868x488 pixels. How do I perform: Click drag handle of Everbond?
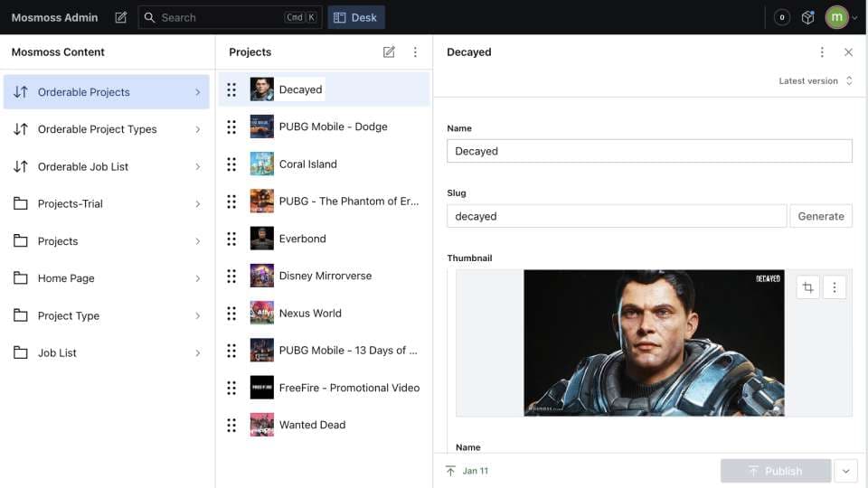click(x=231, y=239)
